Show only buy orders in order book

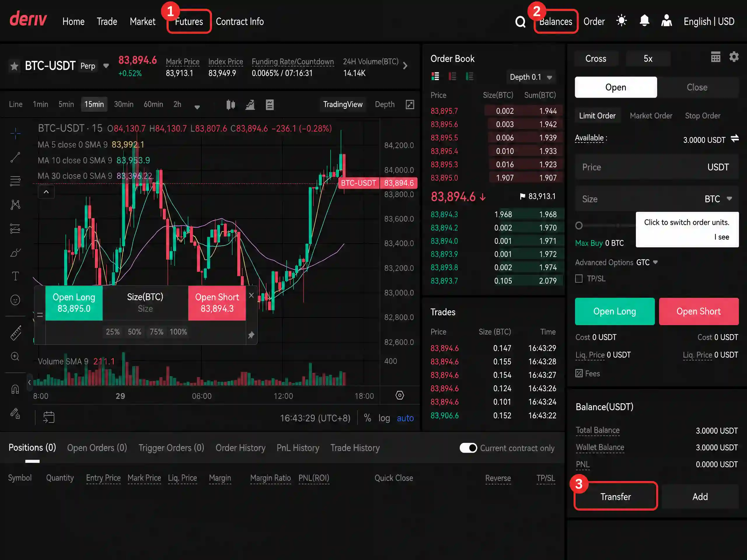(x=470, y=77)
